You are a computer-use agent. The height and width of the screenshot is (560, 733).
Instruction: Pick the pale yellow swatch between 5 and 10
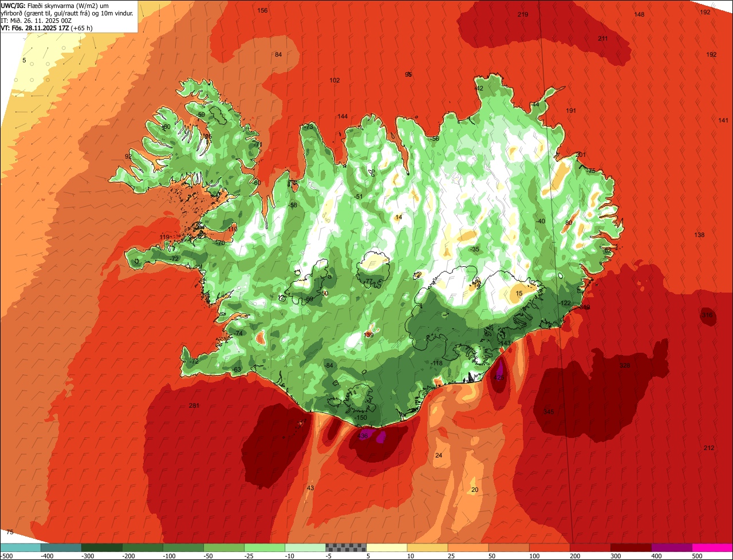(x=387, y=547)
